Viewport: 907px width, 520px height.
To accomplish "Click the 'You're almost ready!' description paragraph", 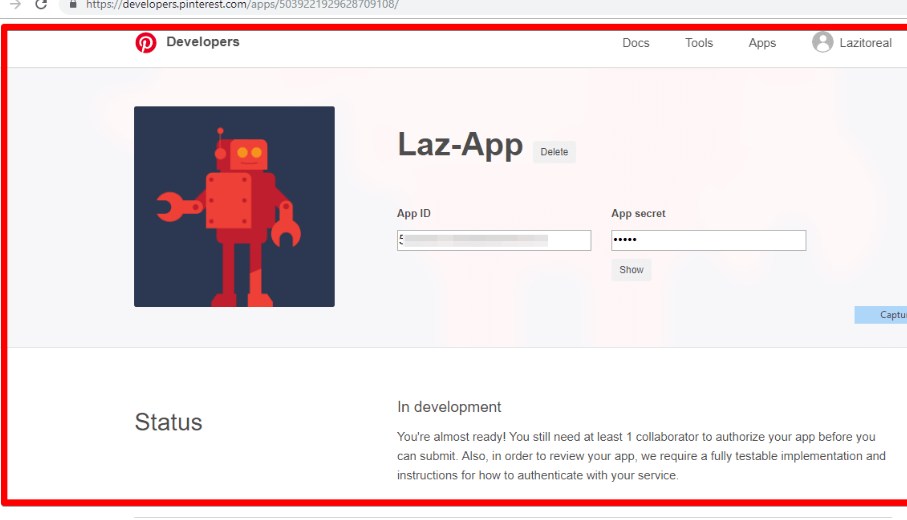I will pos(641,456).
